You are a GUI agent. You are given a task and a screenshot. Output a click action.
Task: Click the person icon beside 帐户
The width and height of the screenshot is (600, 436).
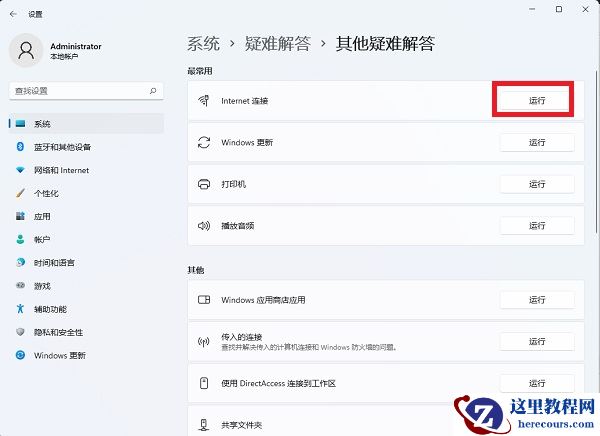[20, 239]
